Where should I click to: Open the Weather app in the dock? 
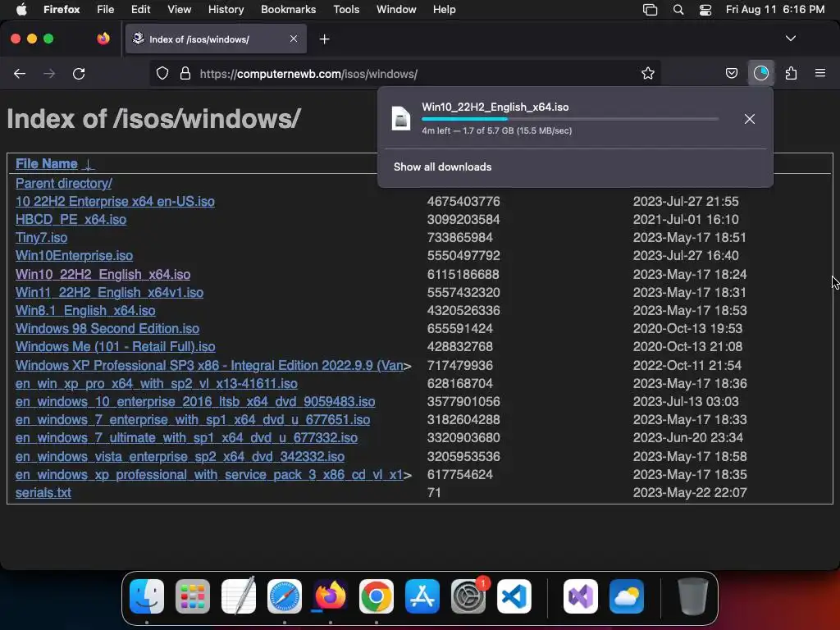click(x=627, y=596)
